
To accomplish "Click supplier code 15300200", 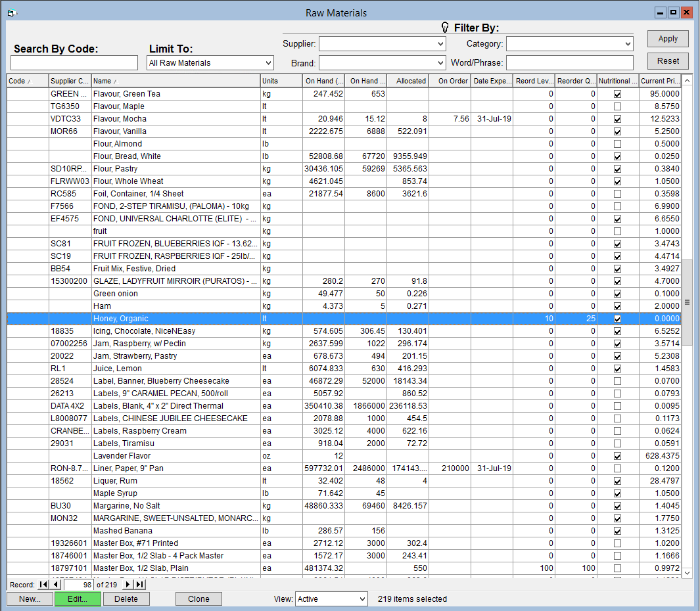I will [69, 281].
